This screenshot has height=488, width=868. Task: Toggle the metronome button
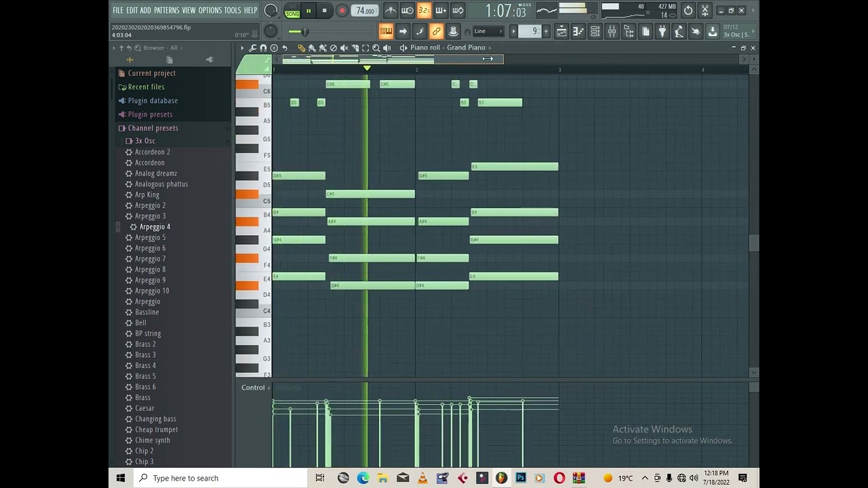(x=391, y=10)
